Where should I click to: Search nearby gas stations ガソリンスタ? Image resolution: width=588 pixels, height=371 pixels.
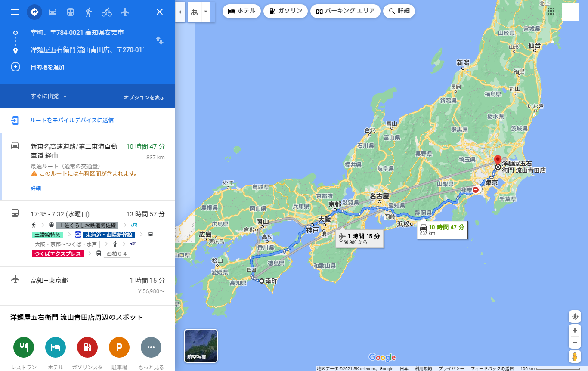coord(87,347)
